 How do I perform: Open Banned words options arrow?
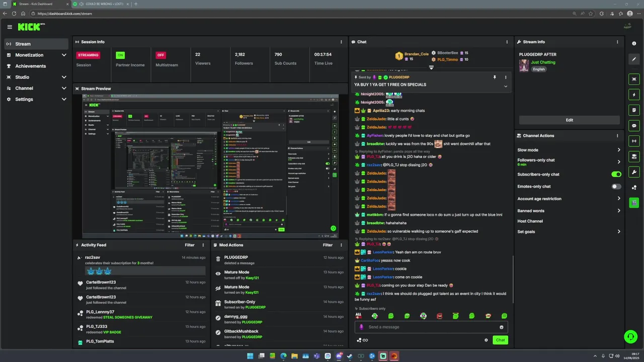(x=619, y=211)
